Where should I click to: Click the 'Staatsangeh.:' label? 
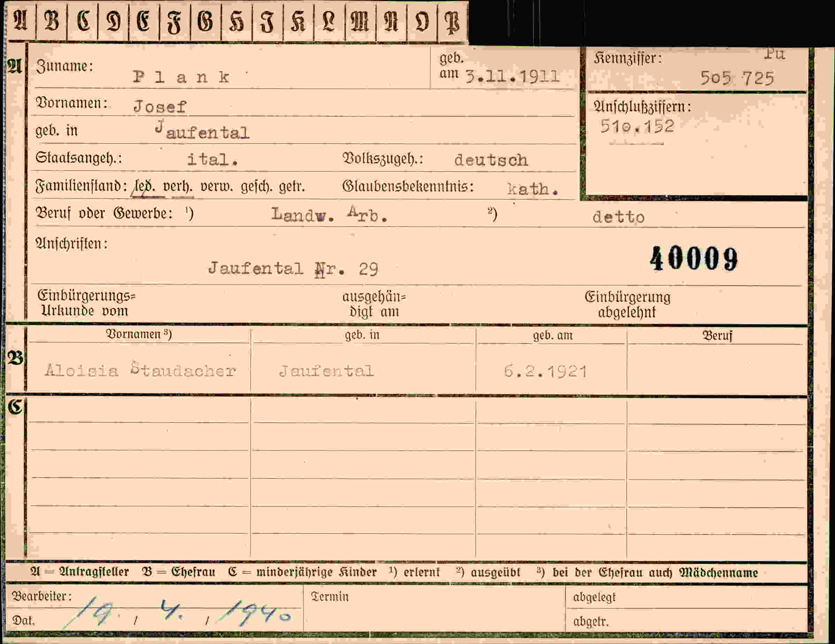[79, 158]
